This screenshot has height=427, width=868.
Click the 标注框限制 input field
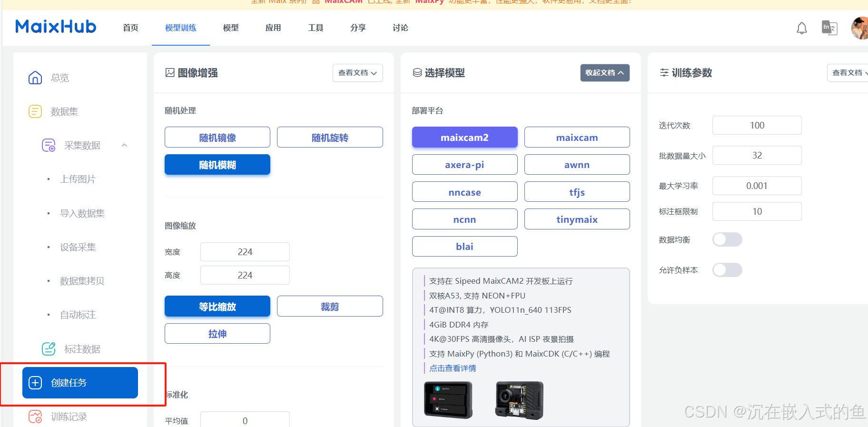757,211
